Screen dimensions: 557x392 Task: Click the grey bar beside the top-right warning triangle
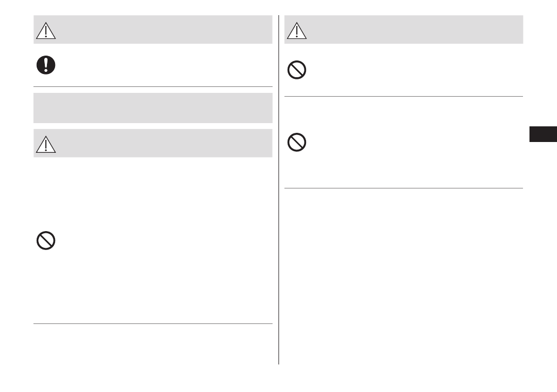(410, 30)
